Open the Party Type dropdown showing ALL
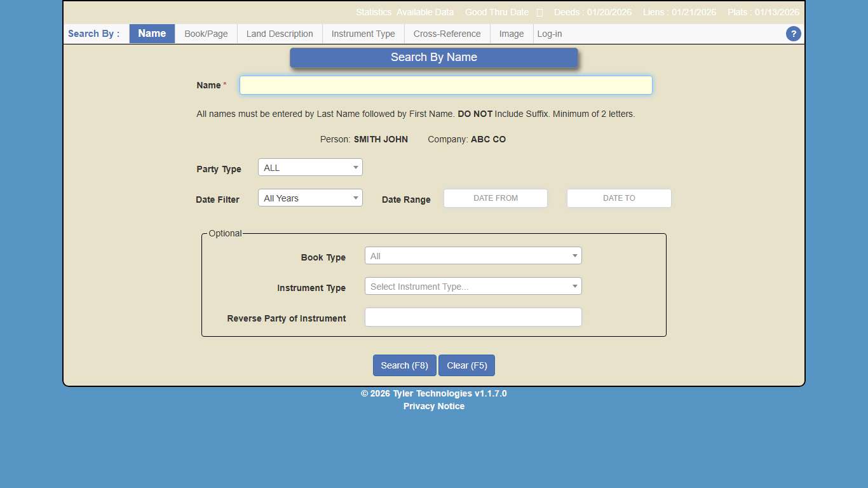The image size is (868, 488). click(309, 167)
